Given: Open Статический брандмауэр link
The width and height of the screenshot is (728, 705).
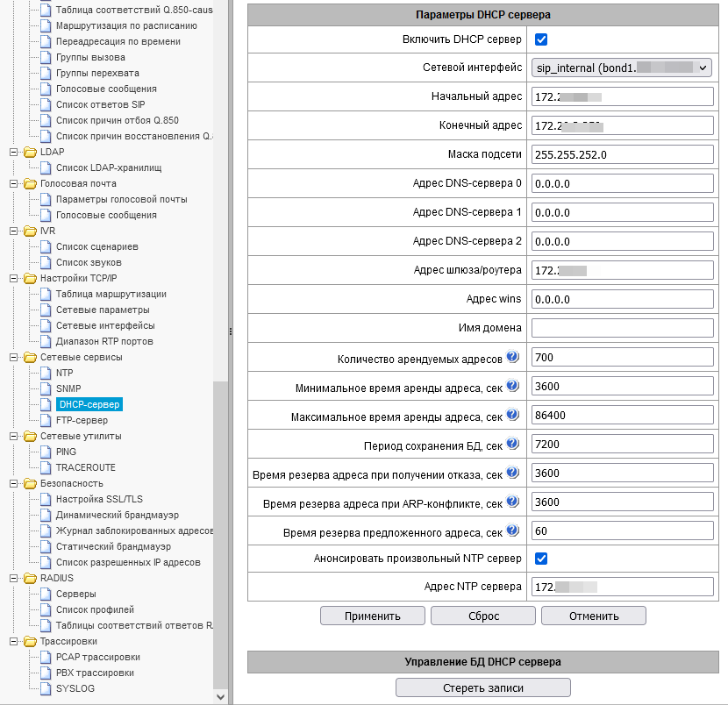Looking at the screenshot, I should 113,546.
